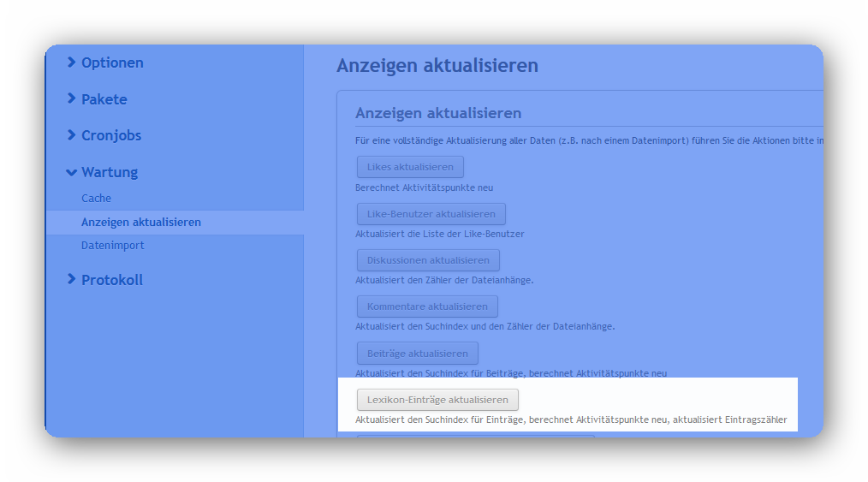Image resolution: width=868 pixels, height=482 pixels.
Task: Expand the Pakete section label
Action: click(104, 99)
